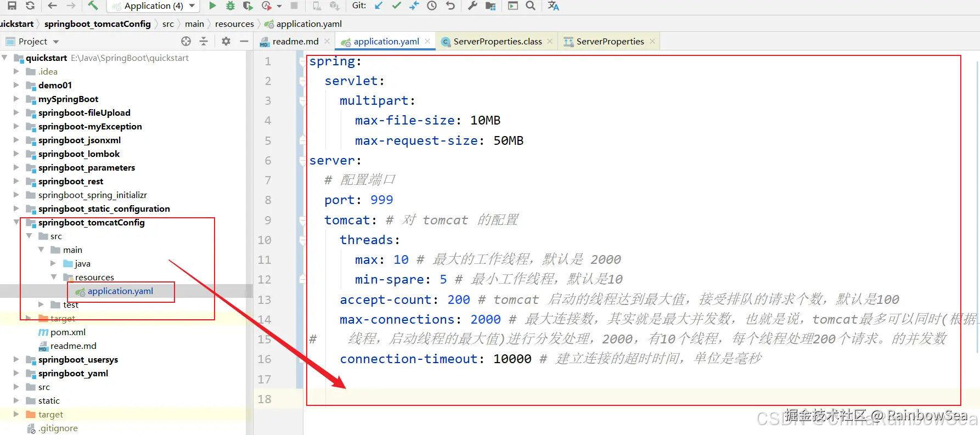The height and width of the screenshot is (435, 980).
Task: Expand the java folder
Action: (x=53, y=263)
